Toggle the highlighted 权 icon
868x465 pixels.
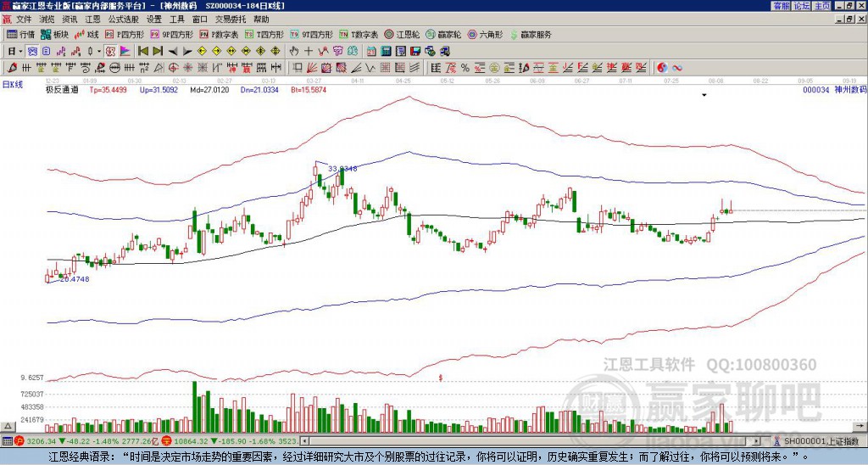[x=111, y=52]
